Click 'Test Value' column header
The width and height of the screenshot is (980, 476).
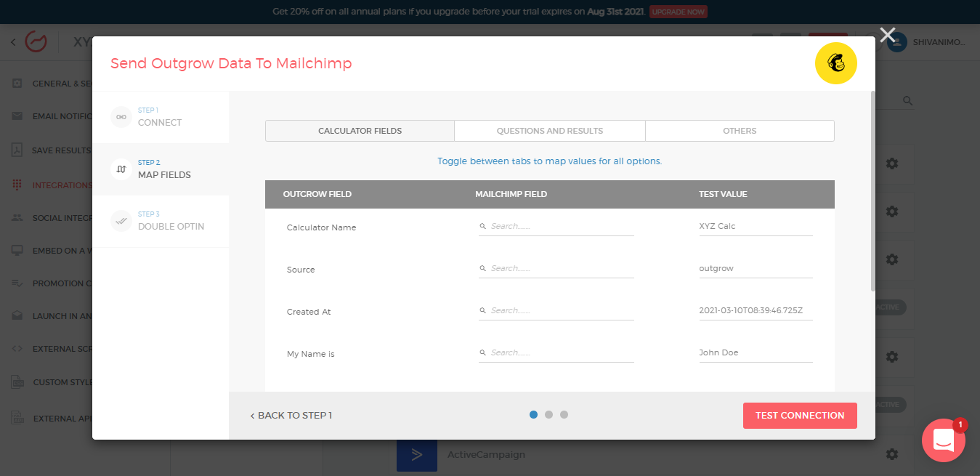pos(723,194)
